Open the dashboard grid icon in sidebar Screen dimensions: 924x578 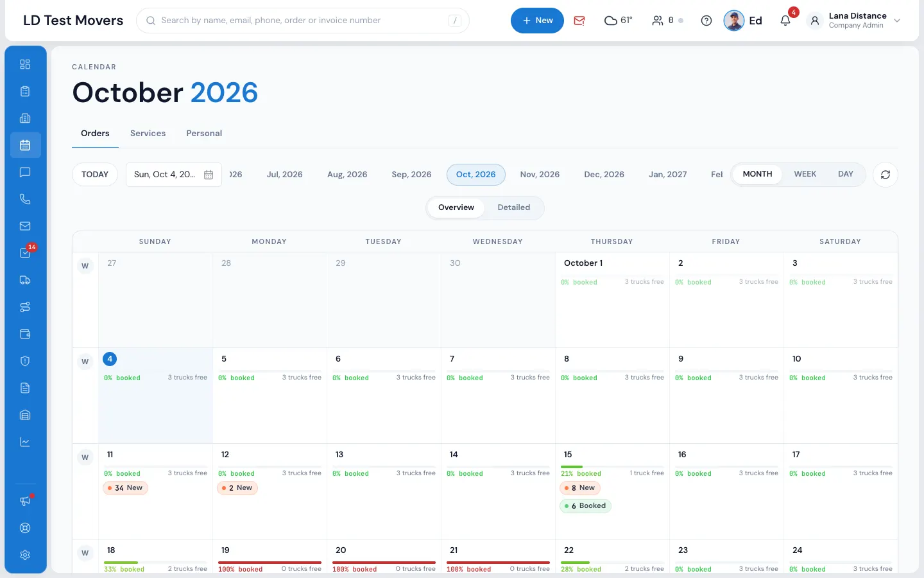[25, 64]
